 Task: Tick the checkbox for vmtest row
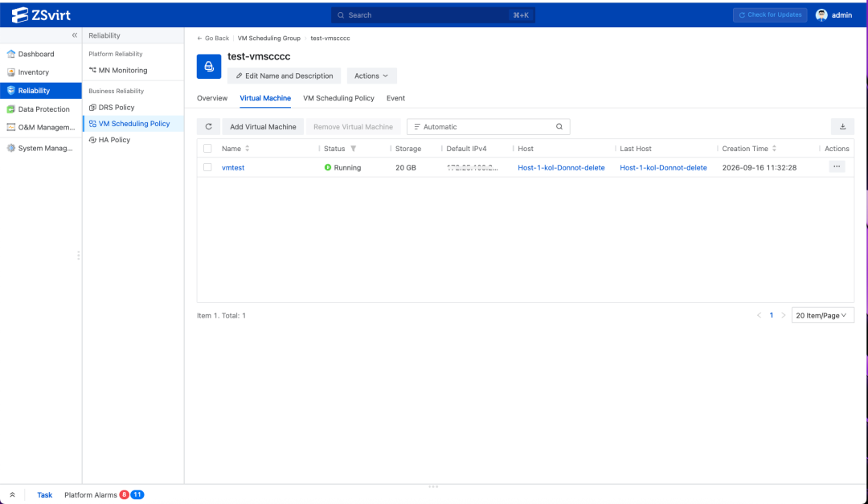[207, 167]
